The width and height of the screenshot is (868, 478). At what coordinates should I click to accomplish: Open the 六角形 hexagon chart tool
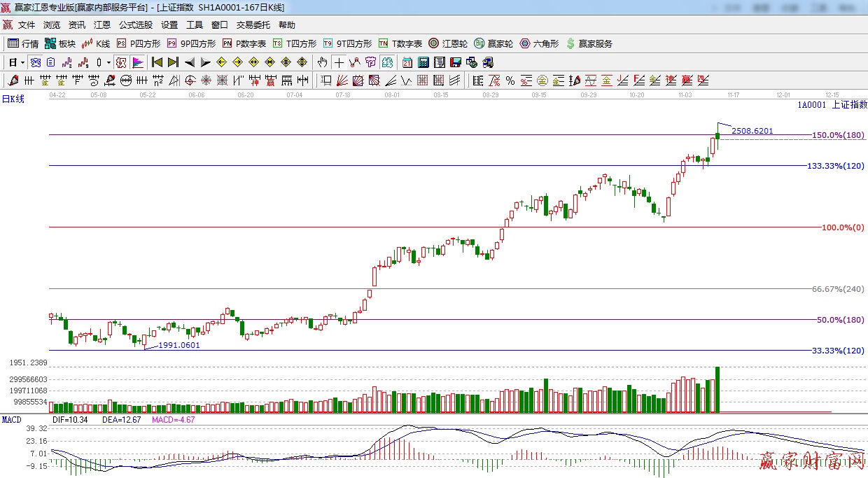(539, 43)
